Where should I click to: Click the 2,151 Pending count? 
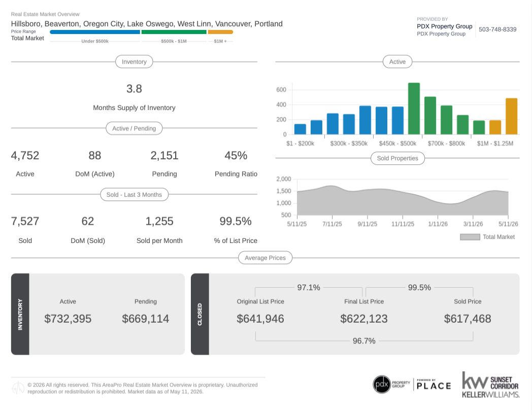[164, 156]
